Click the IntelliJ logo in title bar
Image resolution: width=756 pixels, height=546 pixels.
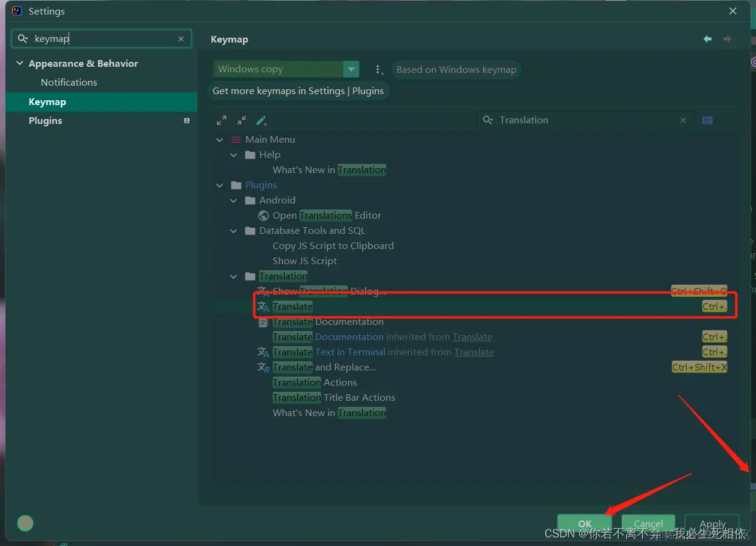pyautogui.click(x=17, y=11)
